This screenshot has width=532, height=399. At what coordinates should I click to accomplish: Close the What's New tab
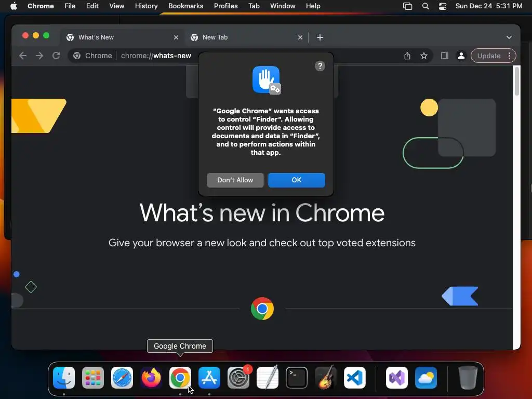pos(176,37)
